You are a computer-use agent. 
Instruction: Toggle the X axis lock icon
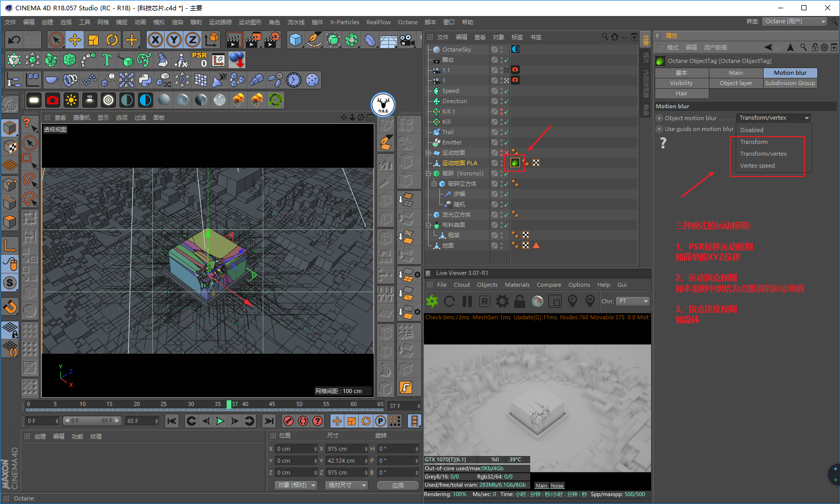pos(155,40)
